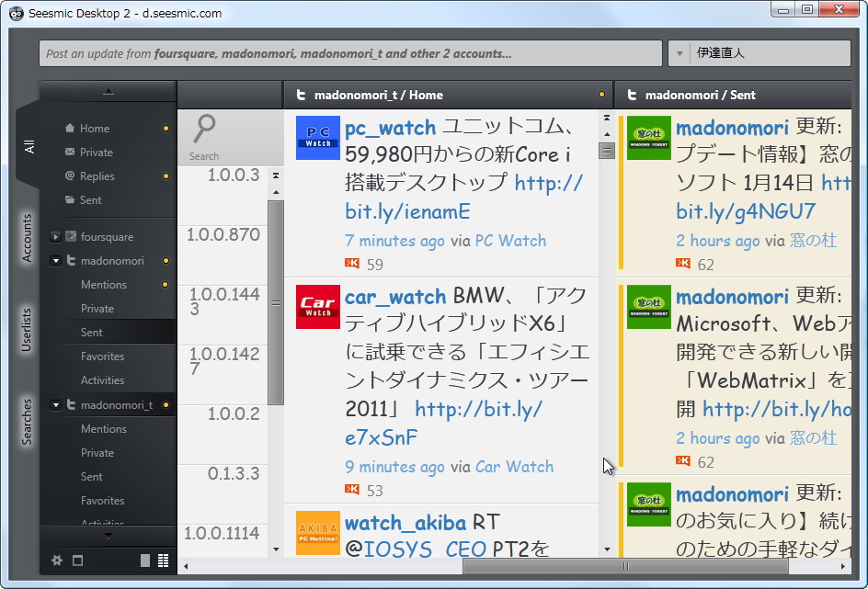Switch to multi-column grid view icon
The width and height of the screenshot is (868, 589).
tap(163, 560)
